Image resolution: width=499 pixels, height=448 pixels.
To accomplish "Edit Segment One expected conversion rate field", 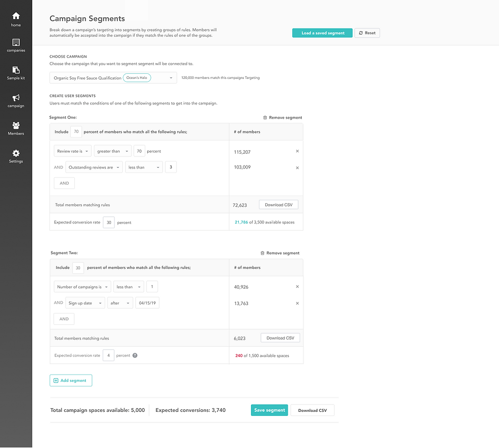I will tap(109, 222).
